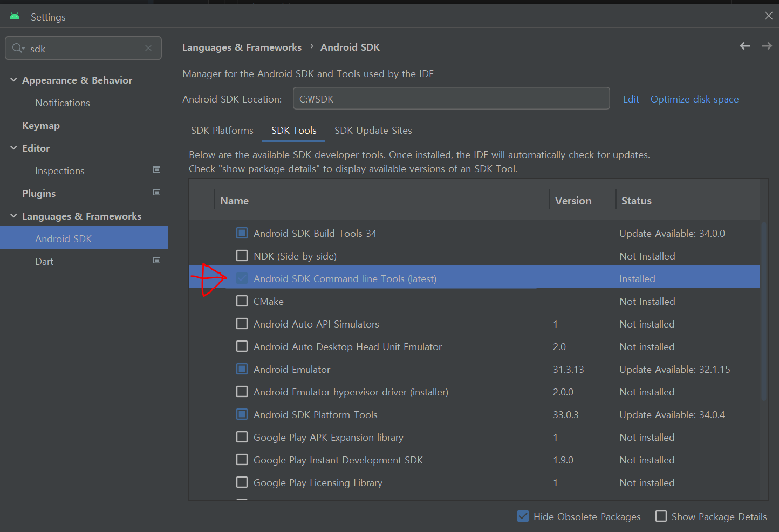
Task: Check the CMake checkbox
Action: (242, 301)
